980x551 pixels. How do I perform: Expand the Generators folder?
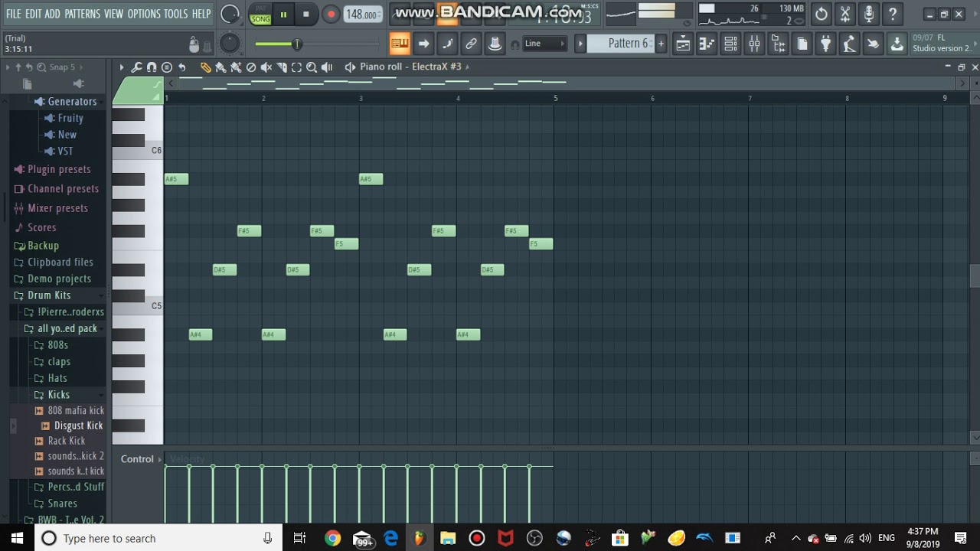click(x=72, y=101)
